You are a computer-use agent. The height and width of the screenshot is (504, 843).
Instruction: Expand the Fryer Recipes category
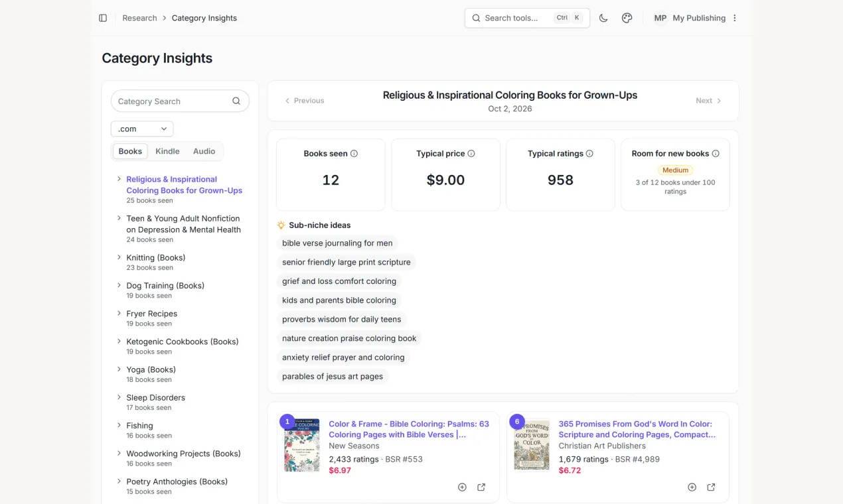119,313
